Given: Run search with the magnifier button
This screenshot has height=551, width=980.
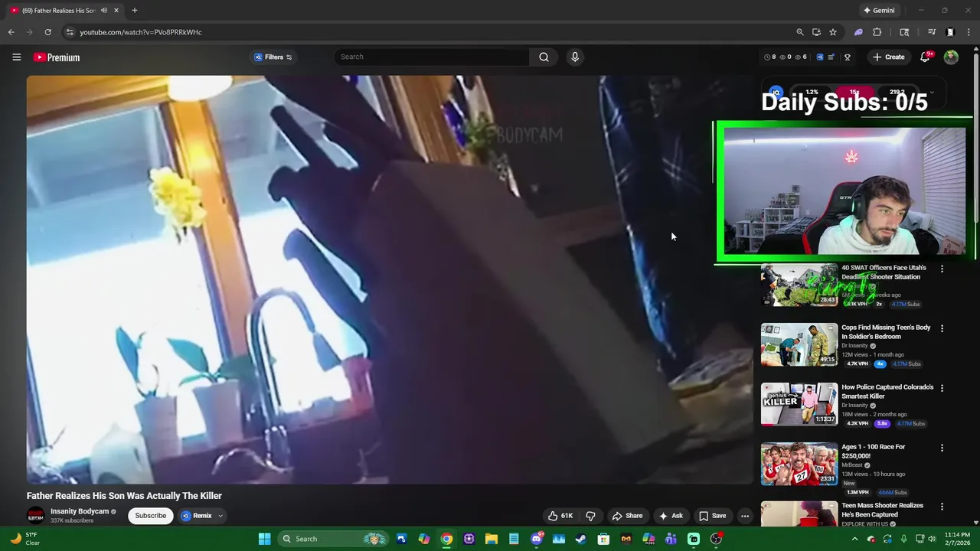Looking at the screenshot, I should pos(544,57).
